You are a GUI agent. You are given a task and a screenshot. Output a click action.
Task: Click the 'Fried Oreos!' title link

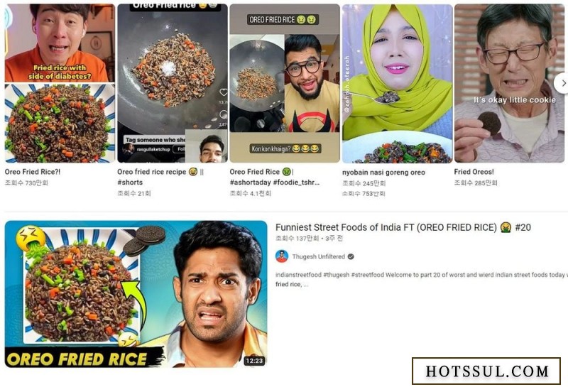point(474,172)
